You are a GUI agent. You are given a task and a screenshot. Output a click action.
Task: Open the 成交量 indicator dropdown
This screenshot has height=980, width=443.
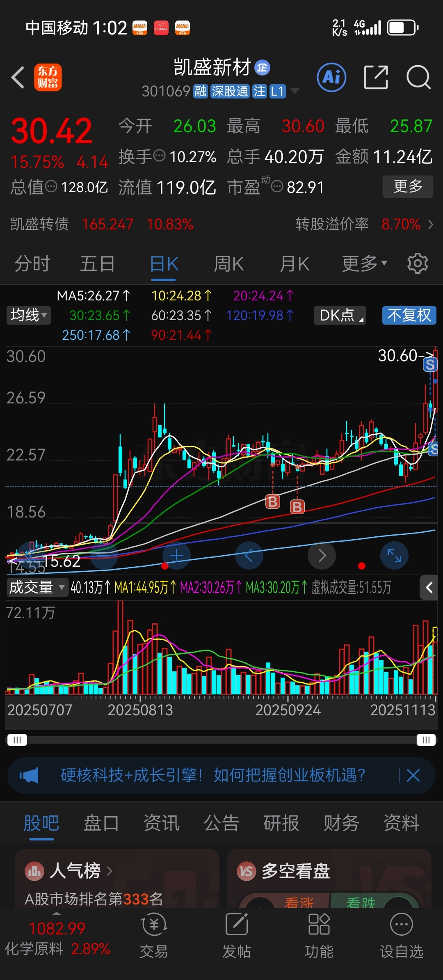coord(37,588)
